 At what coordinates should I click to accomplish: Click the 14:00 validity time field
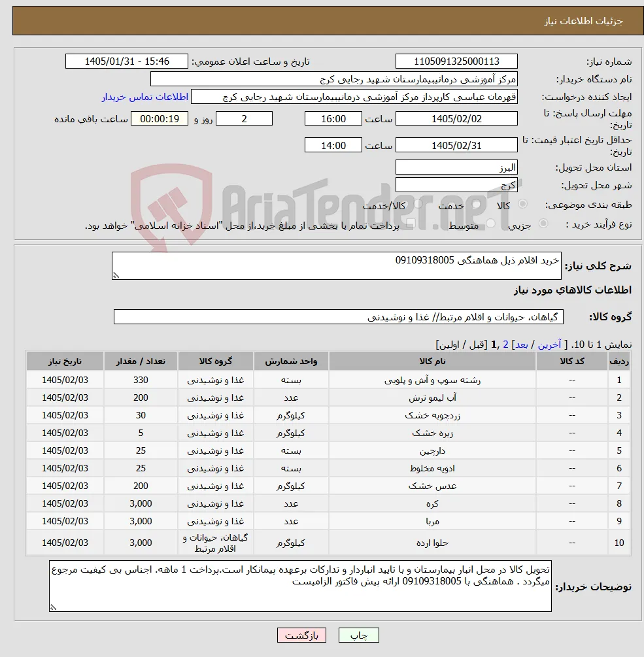tap(333, 145)
